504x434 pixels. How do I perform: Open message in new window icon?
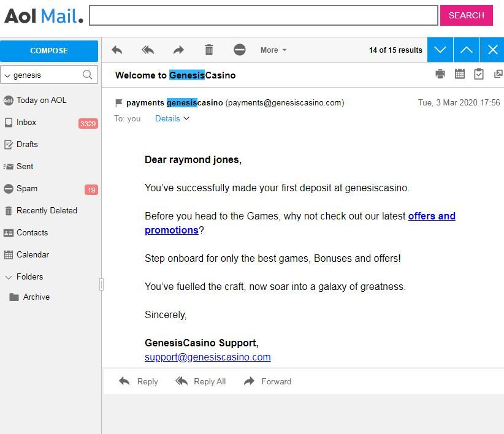coord(498,74)
